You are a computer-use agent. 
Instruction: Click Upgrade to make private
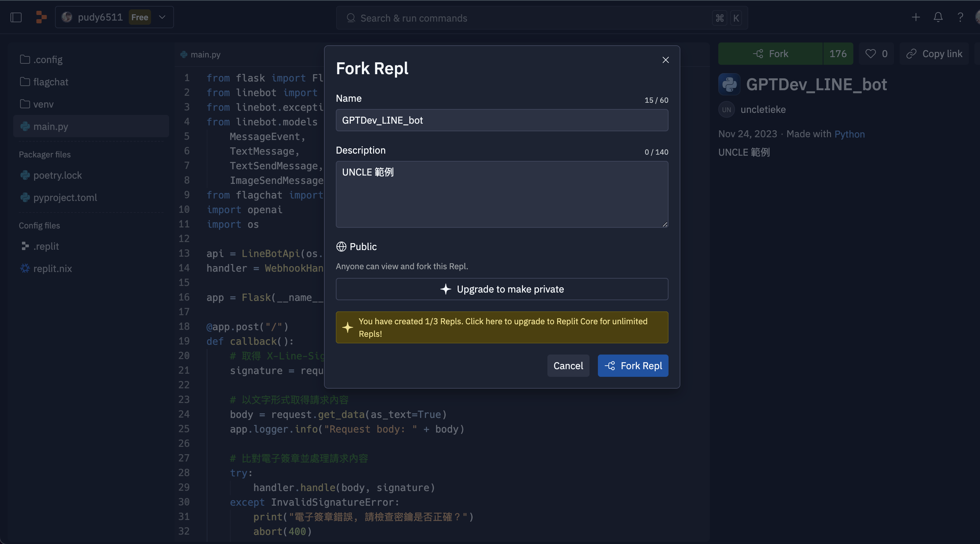point(502,289)
